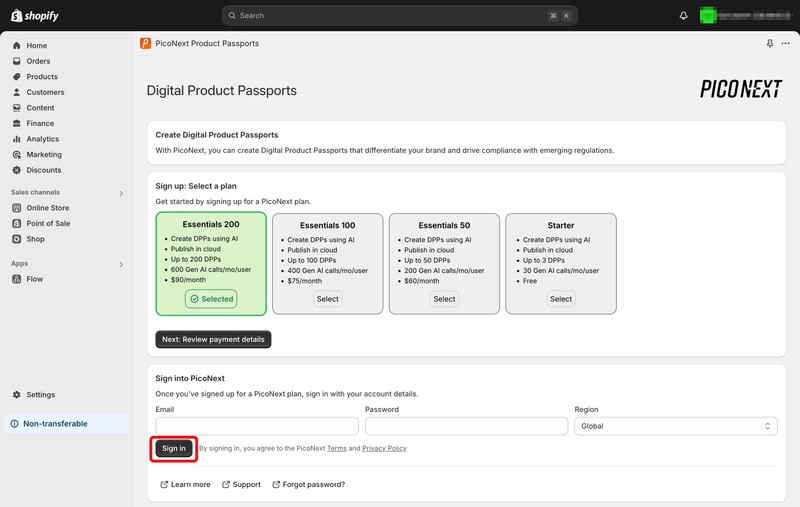Expand the Sales channels section
Screen dimensions: 800x507
point(121,193)
